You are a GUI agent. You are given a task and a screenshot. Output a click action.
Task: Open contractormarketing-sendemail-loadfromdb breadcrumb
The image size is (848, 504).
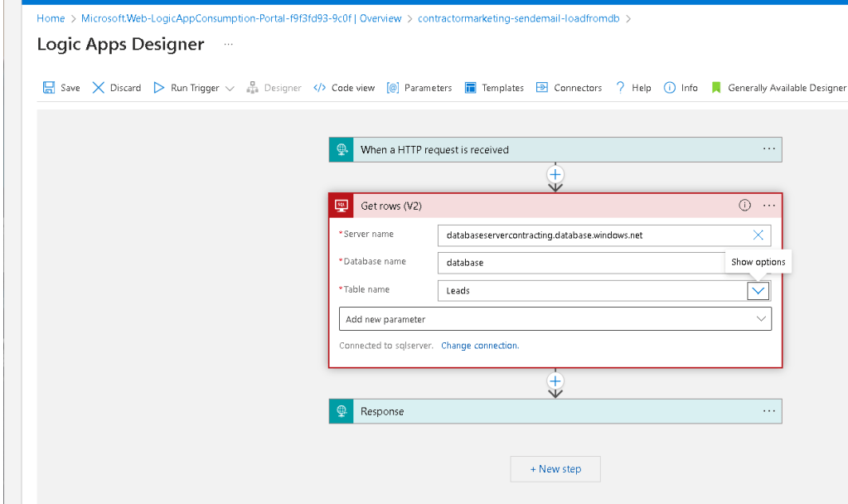click(519, 18)
